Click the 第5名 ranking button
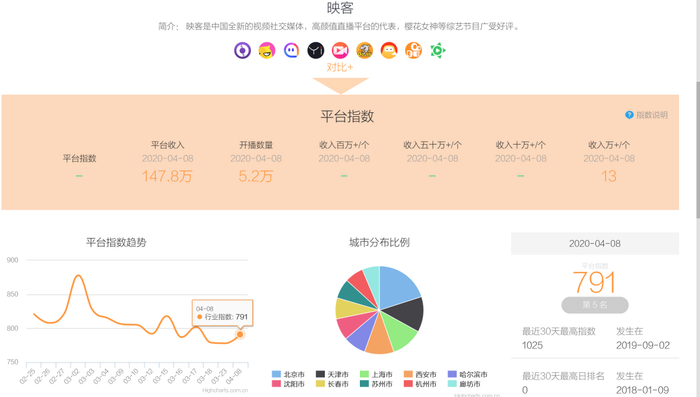Image resolution: width=700 pixels, height=397 pixels. 595,305
